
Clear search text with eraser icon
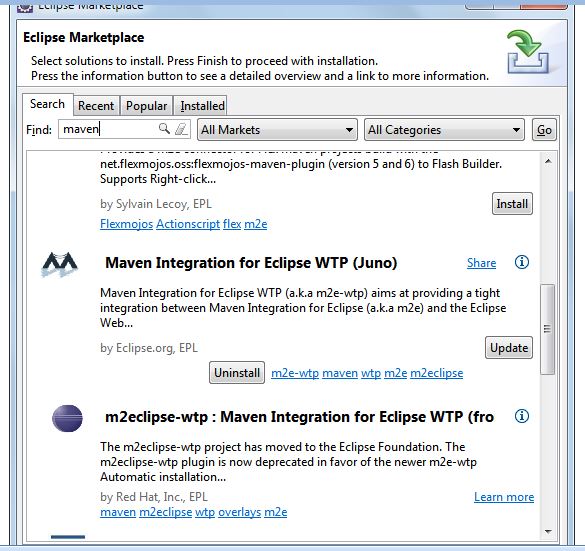coord(181,129)
